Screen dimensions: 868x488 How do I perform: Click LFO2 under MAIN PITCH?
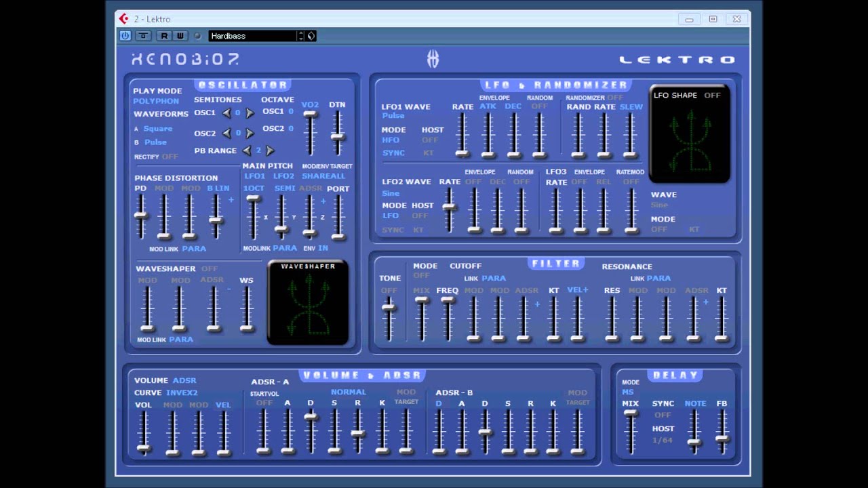pos(284,176)
